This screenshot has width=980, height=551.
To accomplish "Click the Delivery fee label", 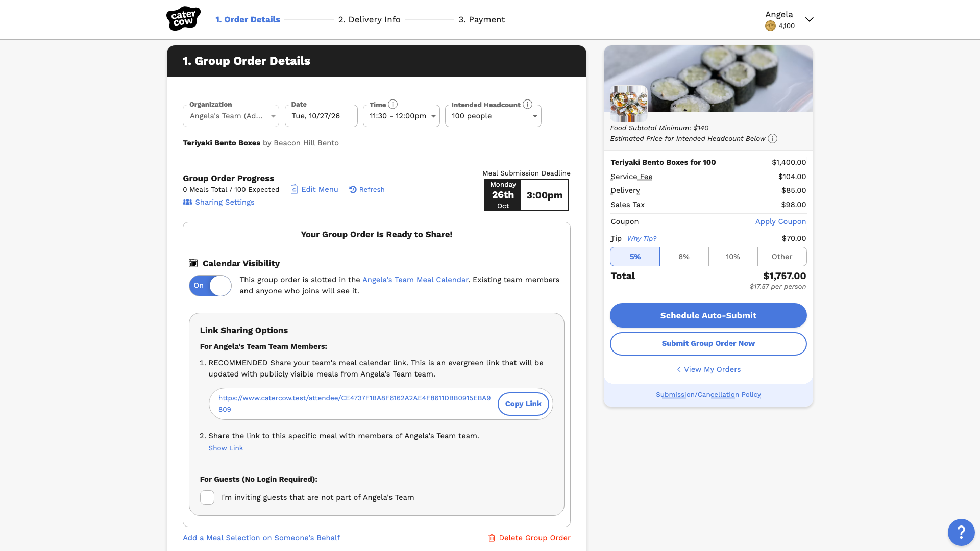I will coord(625,190).
